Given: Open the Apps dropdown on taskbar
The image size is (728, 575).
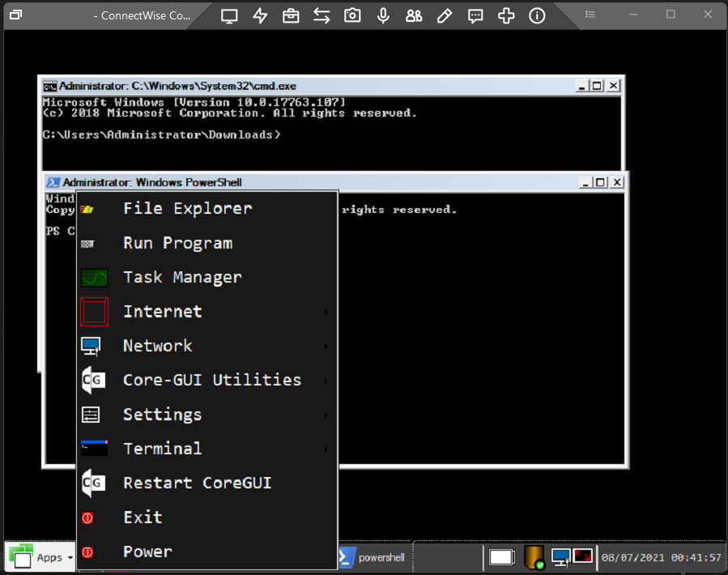Looking at the screenshot, I should pyautogui.click(x=41, y=557).
